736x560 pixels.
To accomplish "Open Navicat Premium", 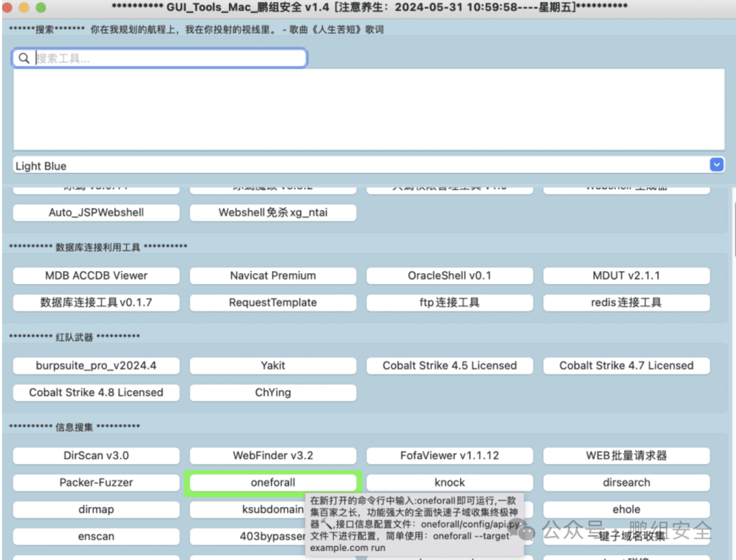I will (273, 275).
